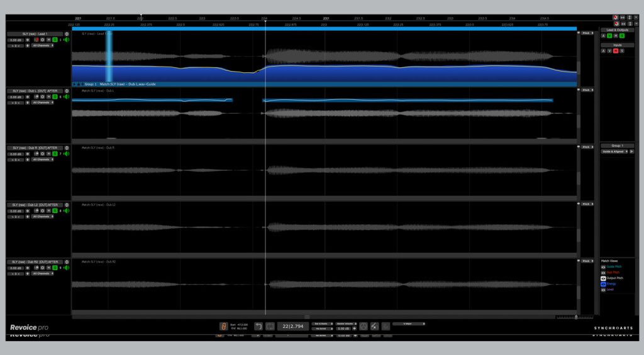
Task: Toggle green S button under Lead & Outputs
Action: pyautogui.click(x=622, y=36)
